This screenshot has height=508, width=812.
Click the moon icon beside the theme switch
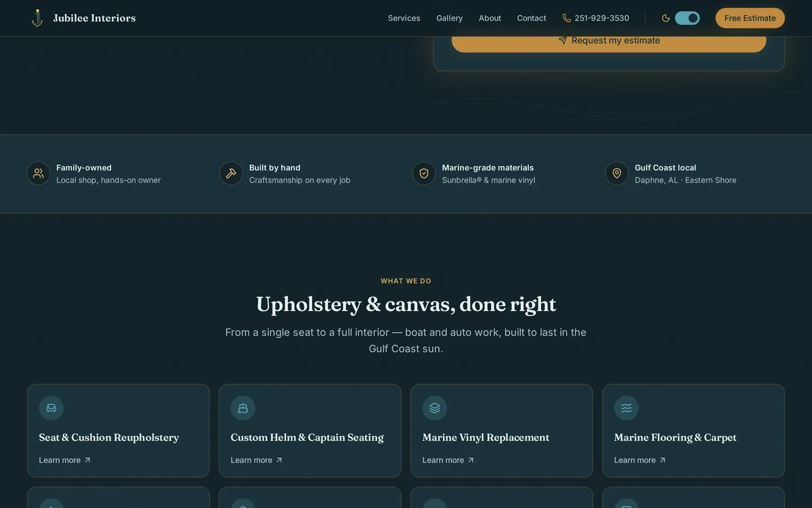(x=666, y=18)
